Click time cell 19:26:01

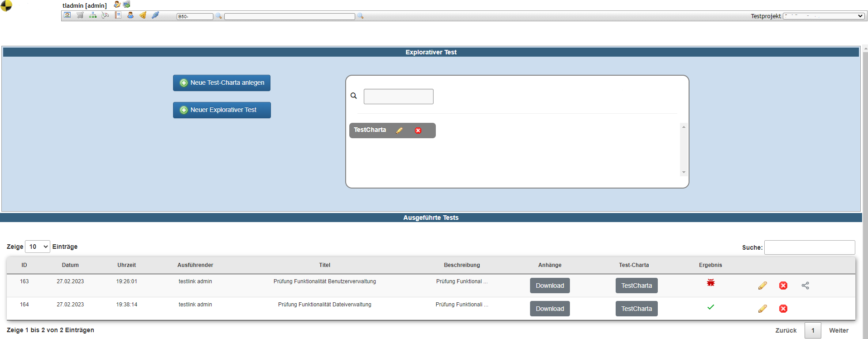pyautogui.click(x=127, y=281)
